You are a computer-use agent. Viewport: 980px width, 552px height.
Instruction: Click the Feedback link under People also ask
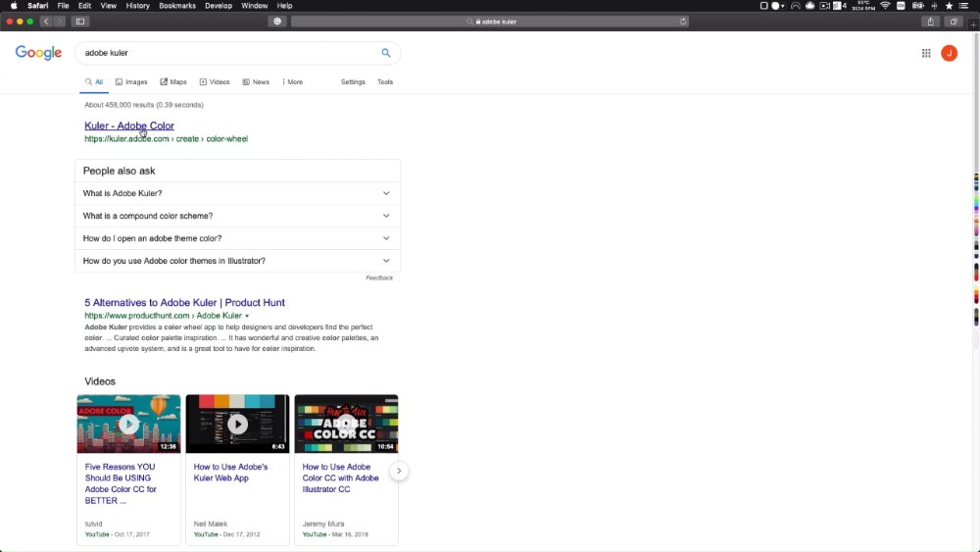[379, 277]
